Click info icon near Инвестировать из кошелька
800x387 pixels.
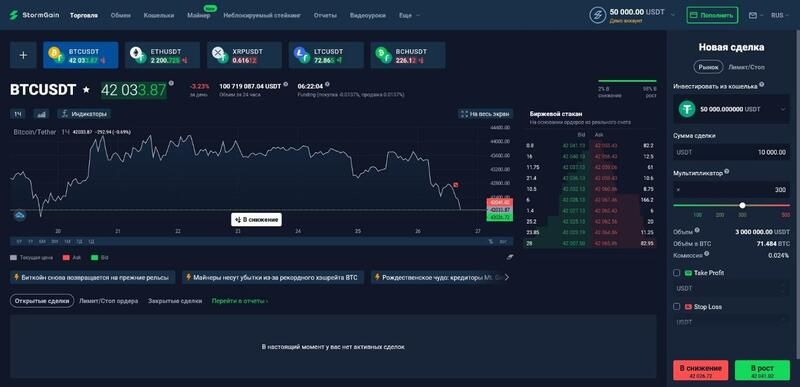pos(762,85)
